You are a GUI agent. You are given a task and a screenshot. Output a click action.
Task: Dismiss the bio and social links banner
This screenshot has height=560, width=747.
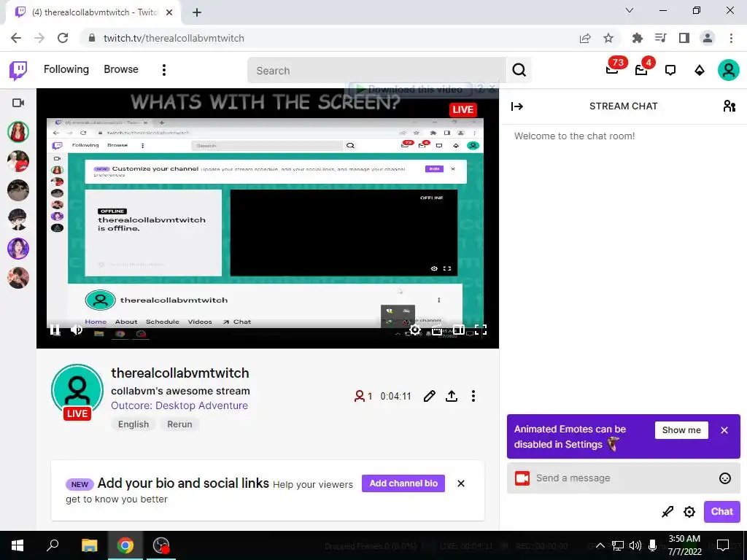(461, 483)
